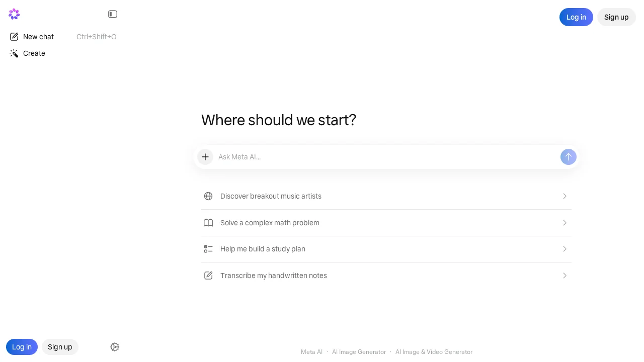This screenshot has height=362, width=644.
Task: Click the book icon for math problem
Action: 208,223
